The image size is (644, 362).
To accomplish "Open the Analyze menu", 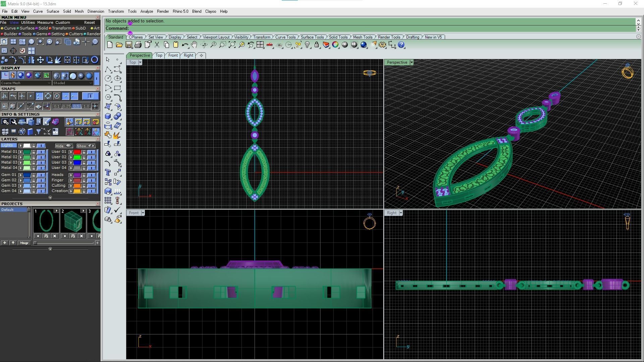I will coord(147,11).
